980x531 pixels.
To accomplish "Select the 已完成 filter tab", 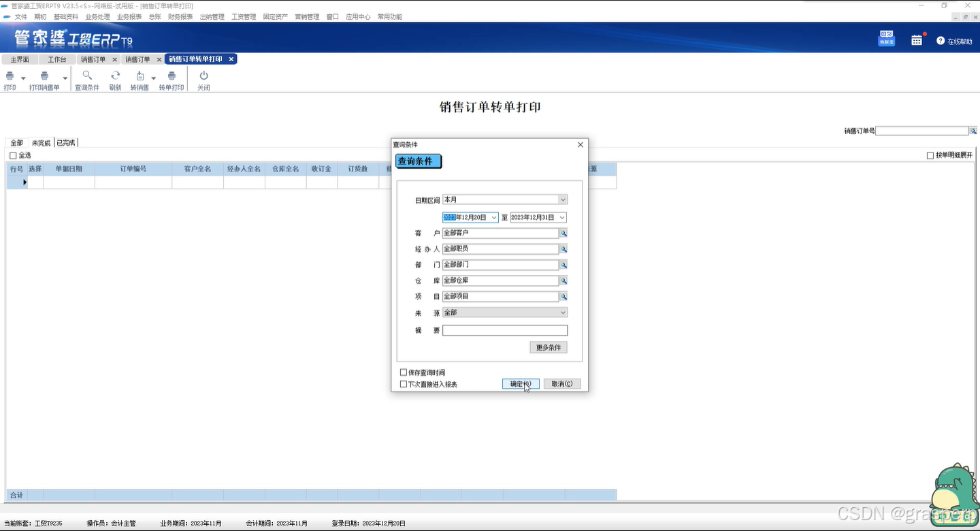I will click(x=66, y=143).
